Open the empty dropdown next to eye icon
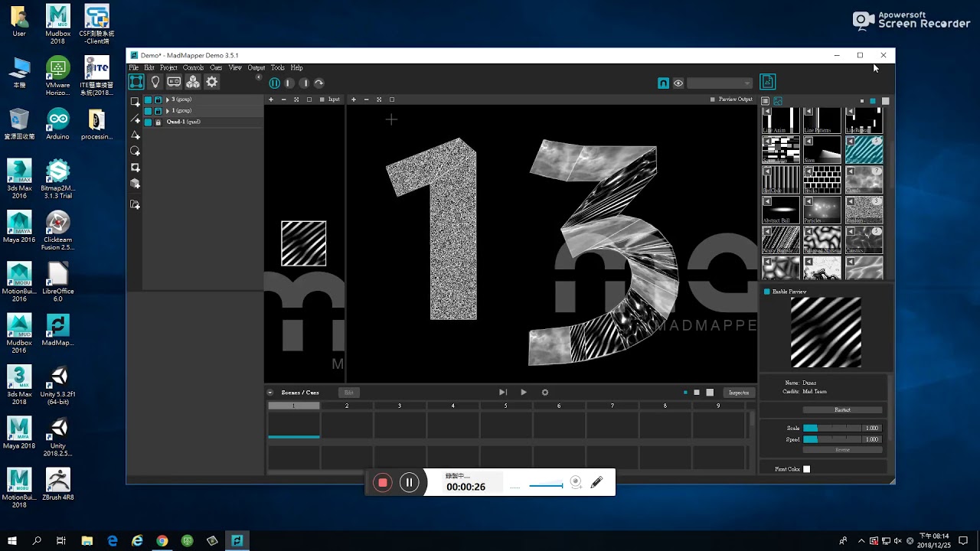This screenshot has height=551, width=980. [720, 83]
